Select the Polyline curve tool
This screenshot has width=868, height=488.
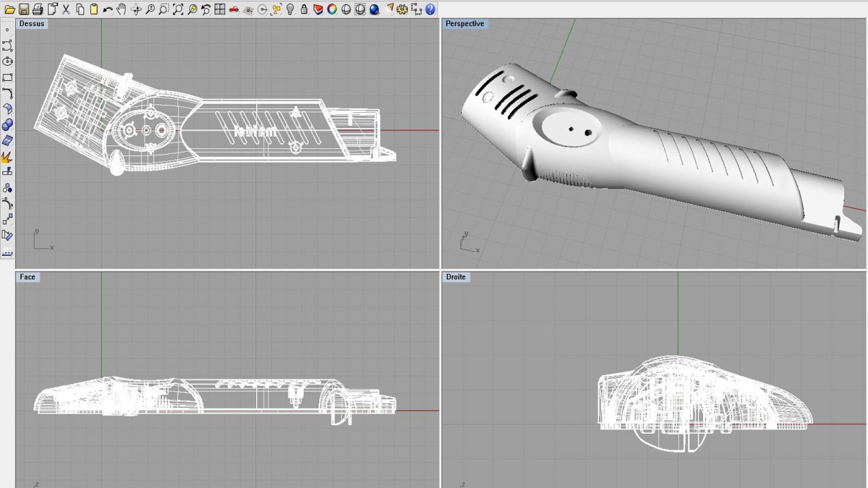(x=7, y=46)
